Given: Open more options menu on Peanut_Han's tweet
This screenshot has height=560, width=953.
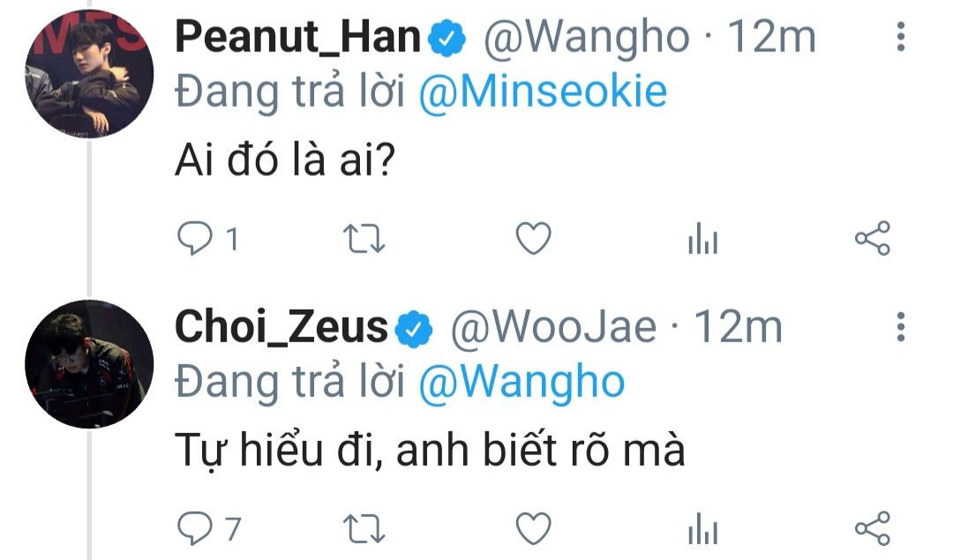Looking at the screenshot, I should point(901,37).
